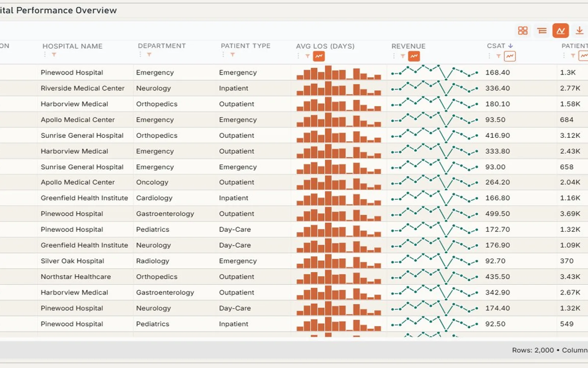Open CSAT column menu dots
The image size is (588, 368).
point(489,56)
